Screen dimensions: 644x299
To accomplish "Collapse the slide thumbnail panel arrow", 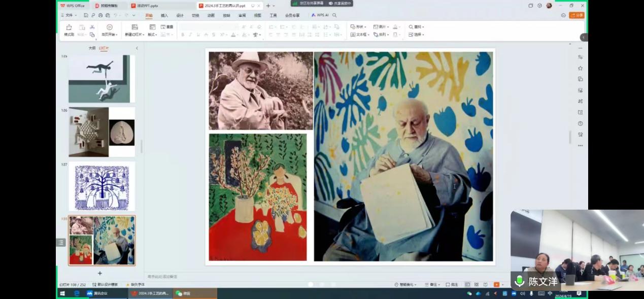I will (137, 48).
